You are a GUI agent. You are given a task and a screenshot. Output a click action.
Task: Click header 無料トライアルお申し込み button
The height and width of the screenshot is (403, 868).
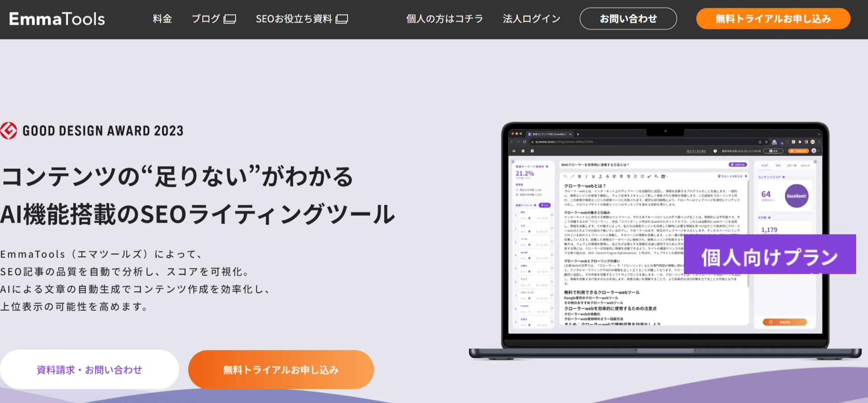(773, 19)
